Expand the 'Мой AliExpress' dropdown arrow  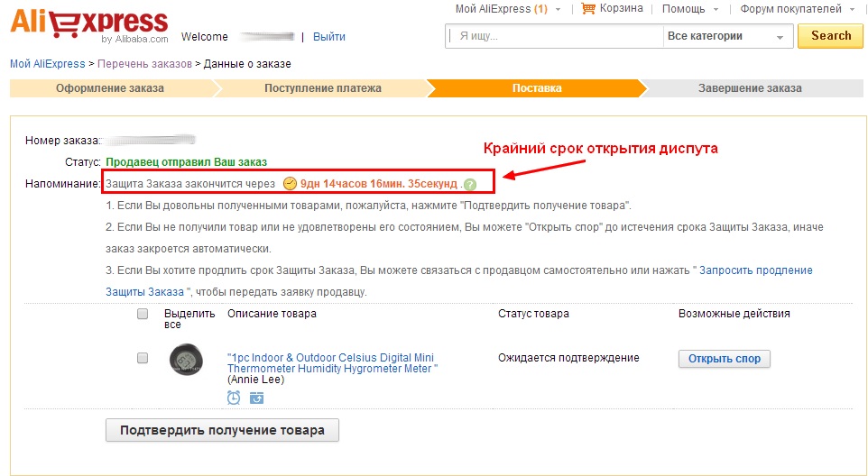[x=558, y=9]
